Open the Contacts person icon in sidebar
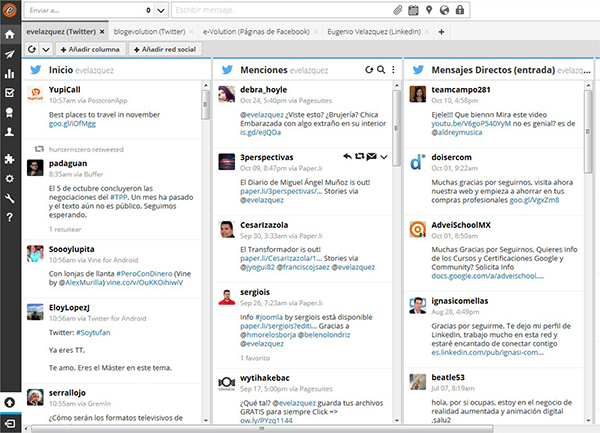Image resolution: width=600 pixels, height=433 pixels. coord(10,132)
